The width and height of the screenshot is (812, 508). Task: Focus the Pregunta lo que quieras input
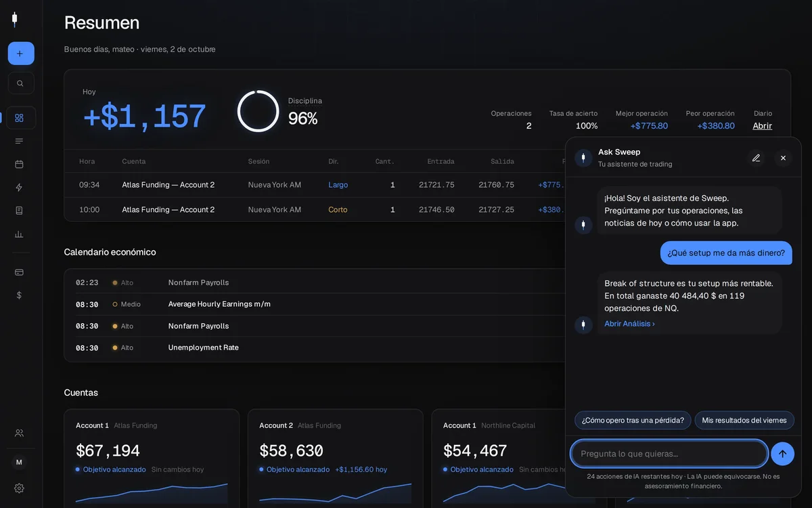669,454
